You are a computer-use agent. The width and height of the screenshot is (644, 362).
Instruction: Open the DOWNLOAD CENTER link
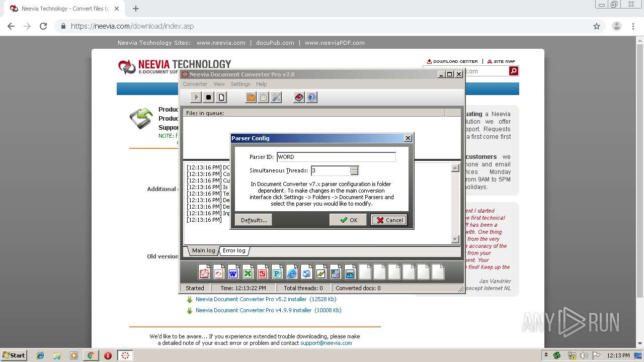452,61
